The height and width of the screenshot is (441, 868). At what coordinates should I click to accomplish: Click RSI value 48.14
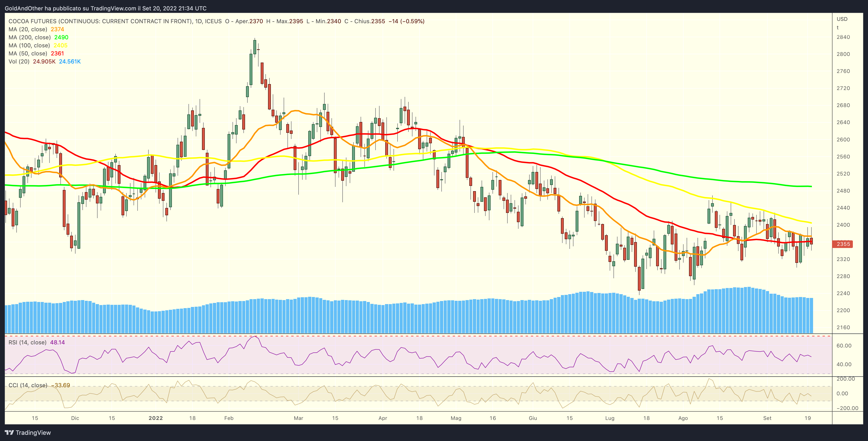point(57,342)
